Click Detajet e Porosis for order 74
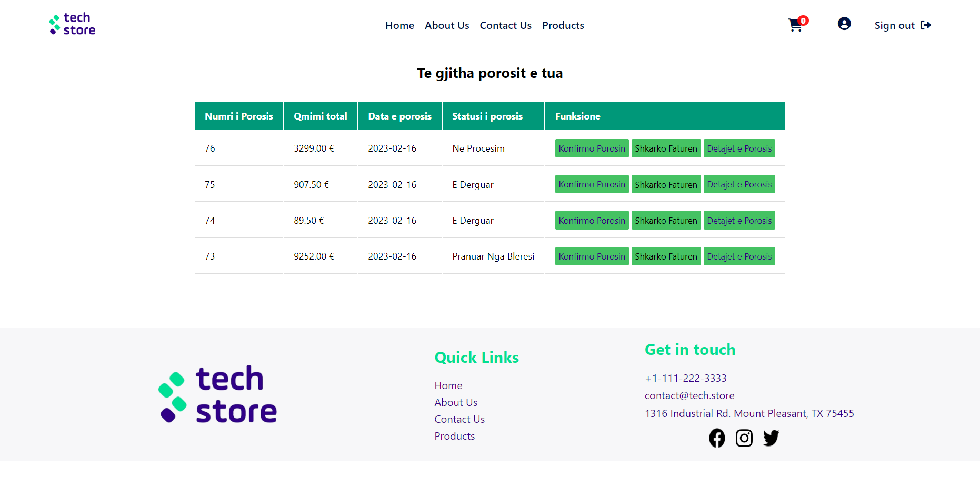This screenshot has width=980, height=496. pos(739,220)
